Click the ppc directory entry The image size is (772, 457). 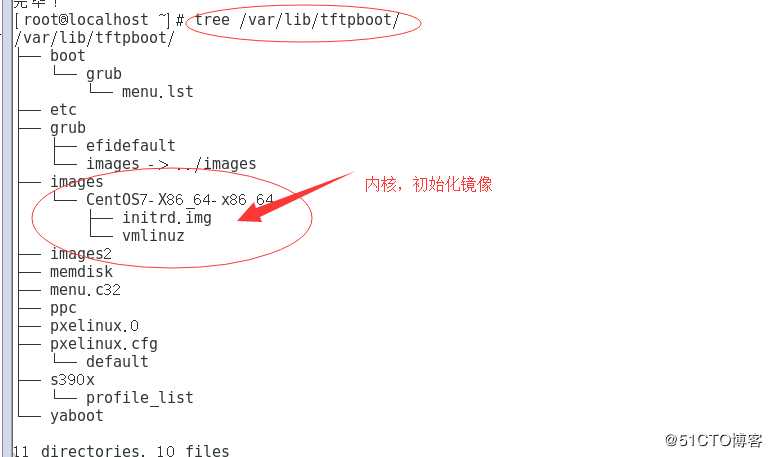point(63,308)
